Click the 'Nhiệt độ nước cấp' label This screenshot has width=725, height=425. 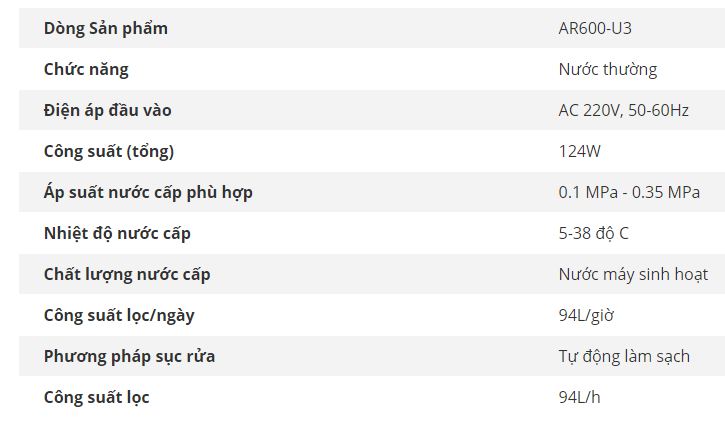tap(117, 233)
